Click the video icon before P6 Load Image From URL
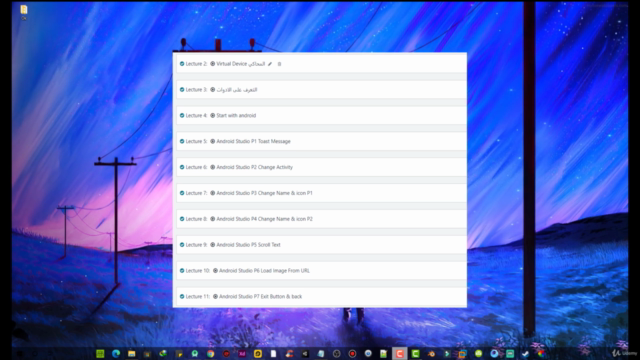 (x=216, y=271)
